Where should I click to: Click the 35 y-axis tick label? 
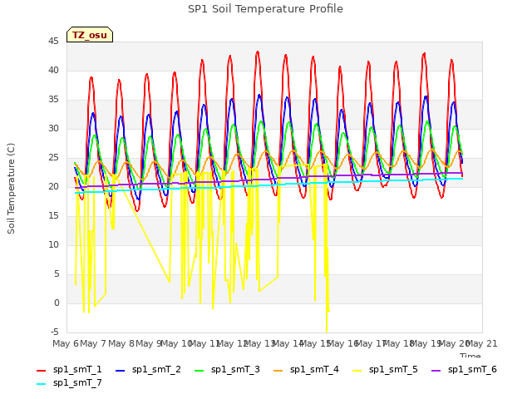53,100
